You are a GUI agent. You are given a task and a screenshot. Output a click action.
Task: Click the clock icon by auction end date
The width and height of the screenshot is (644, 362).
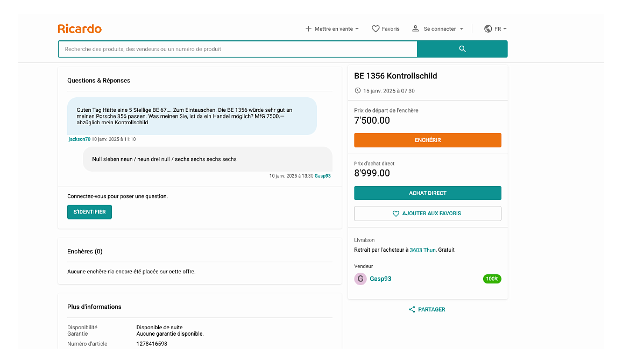(x=358, y=91)
